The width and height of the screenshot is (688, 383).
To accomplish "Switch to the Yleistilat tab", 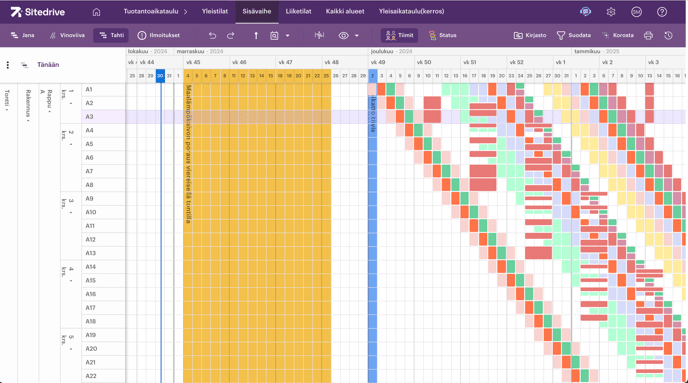I will click(x=215, y=12).
